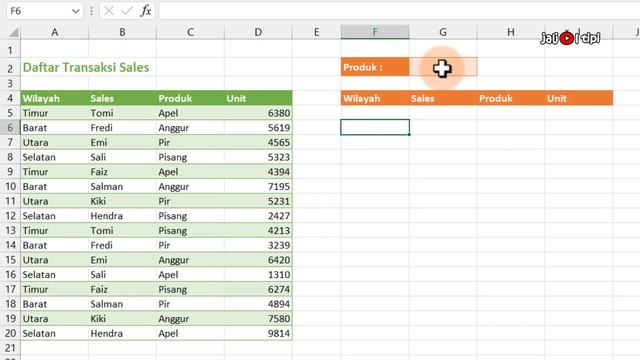
Task: Open the Name Box dropdown arrow
Action: click(x=76, y=11)
